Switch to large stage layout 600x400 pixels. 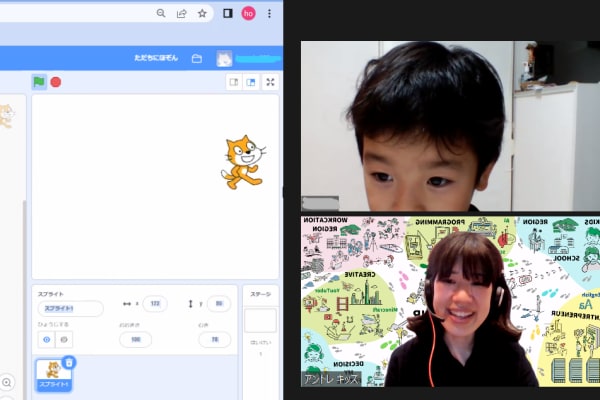[251, 82]
